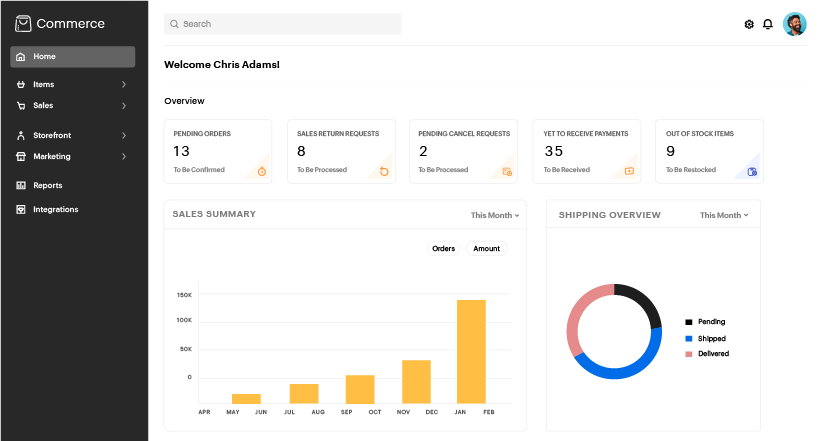Open Shipping Overview This Month dropdown
826x441 pixels.
[724, 215]
